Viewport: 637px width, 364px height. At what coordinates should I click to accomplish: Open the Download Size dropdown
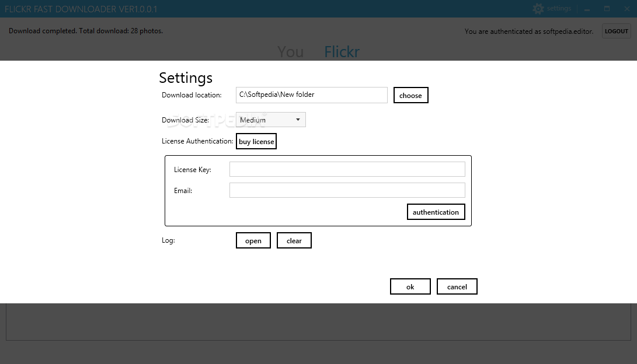(270, 120)
